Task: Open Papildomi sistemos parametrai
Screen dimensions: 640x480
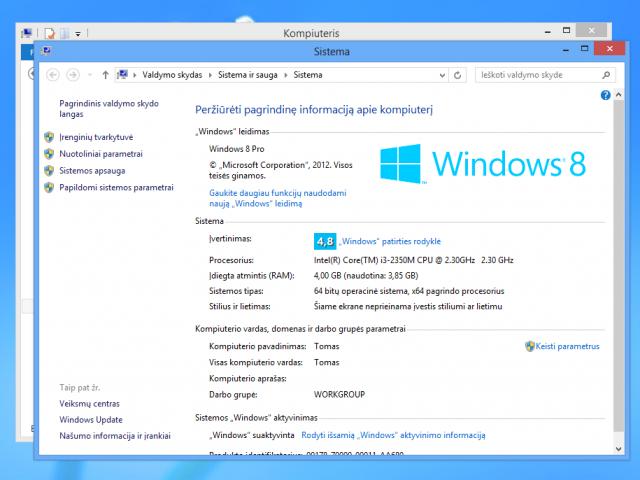Action: tap(116, 187)
